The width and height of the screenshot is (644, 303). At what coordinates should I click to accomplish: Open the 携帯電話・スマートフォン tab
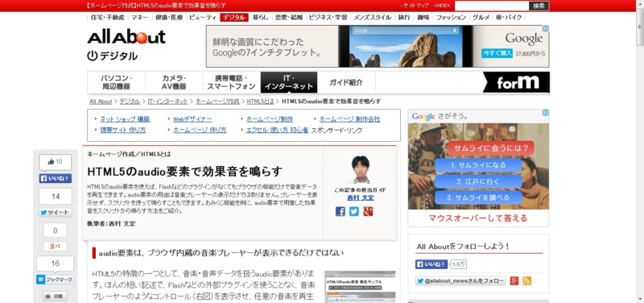[232, 83]
